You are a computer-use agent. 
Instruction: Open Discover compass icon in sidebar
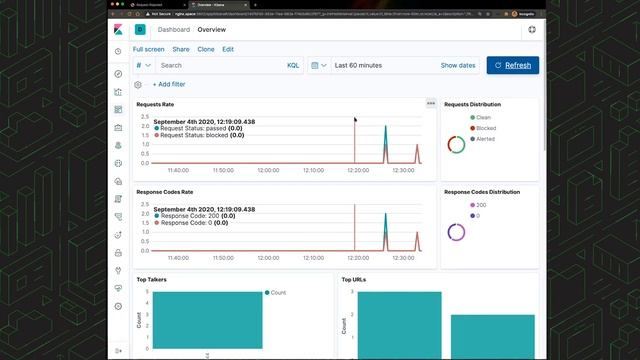[118, 74]
